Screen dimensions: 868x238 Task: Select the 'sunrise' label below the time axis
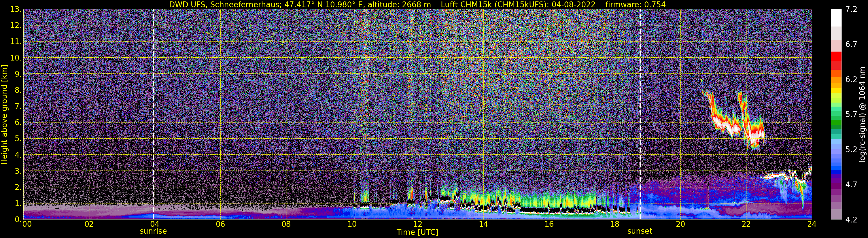[x=153, y=231]
